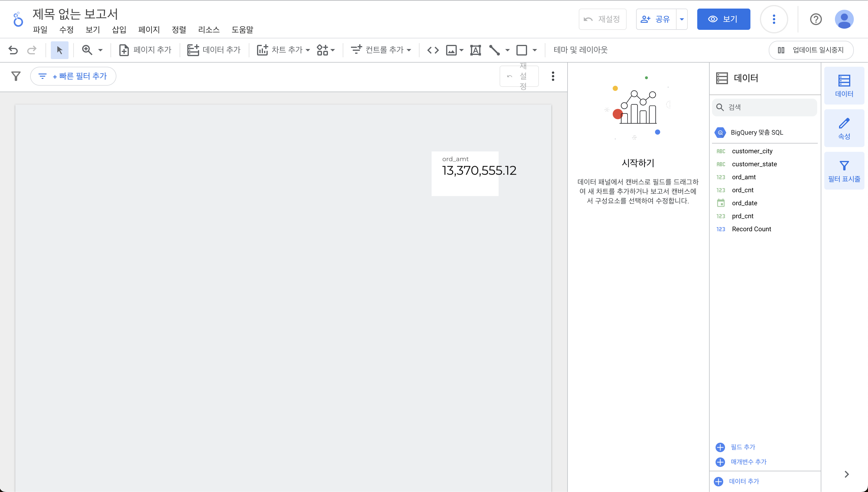Click the 필드 추가 link
This screenshot has height=492, width=868.
(743, 447)
